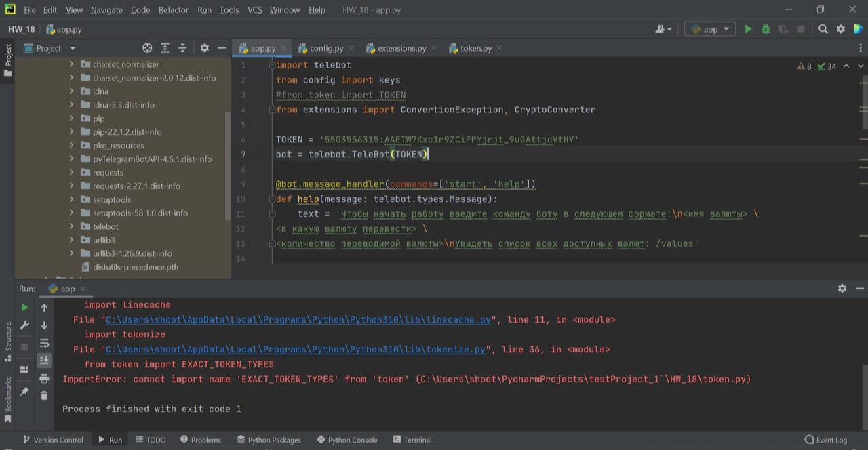Click the Debug bug icon in toolbar
The height and width of the screenshot is (450, 868).
pyautogui.click(x=766, y=29)
